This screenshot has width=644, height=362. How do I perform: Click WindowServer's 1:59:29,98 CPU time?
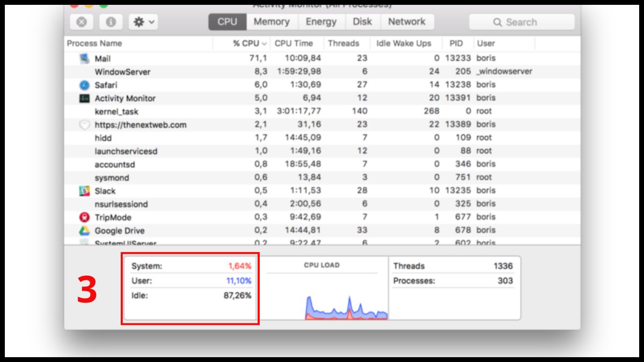[x=299, y=71]
